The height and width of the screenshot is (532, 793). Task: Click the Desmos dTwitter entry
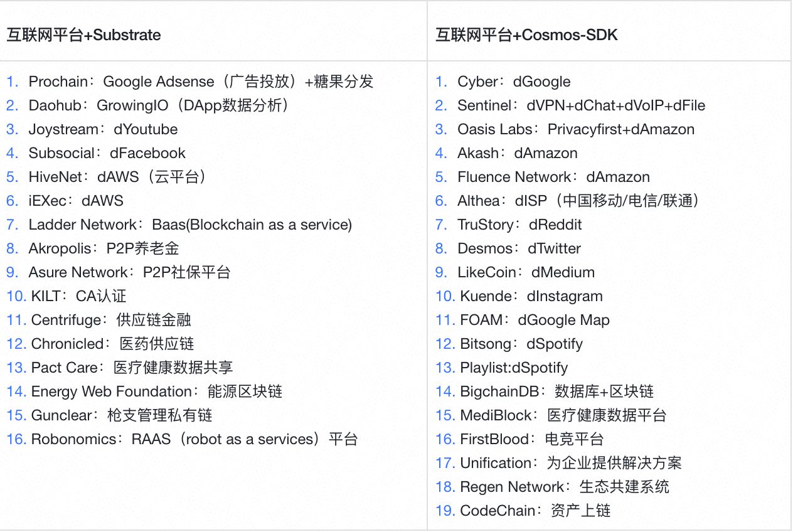pyautogui.click(x=519, y=248)
